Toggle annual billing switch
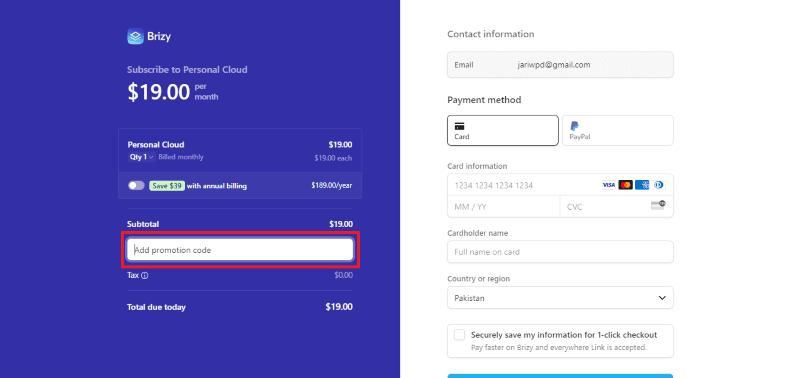This screenshot has width=800, height=378. pos(136,186)
